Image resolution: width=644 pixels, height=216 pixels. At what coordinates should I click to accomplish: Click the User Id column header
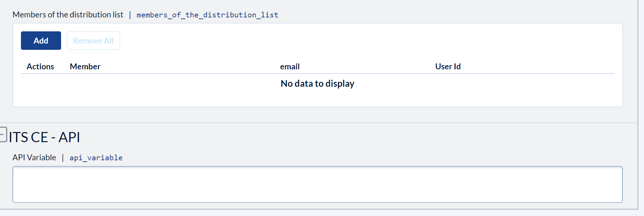[x=448, y=67]
